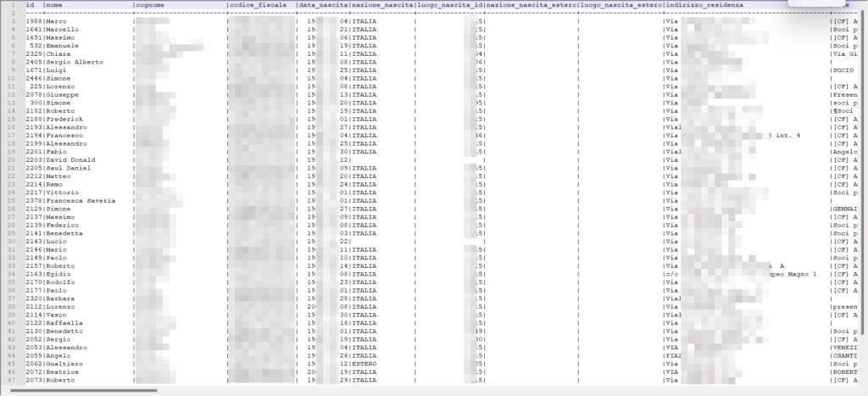Click the 'data_nascita' column header

323,5
